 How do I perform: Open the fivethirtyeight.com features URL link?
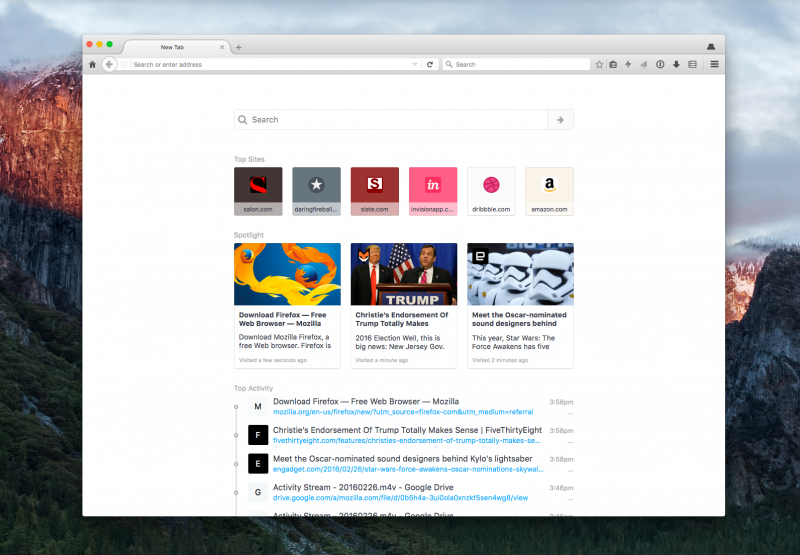[407, 440]
